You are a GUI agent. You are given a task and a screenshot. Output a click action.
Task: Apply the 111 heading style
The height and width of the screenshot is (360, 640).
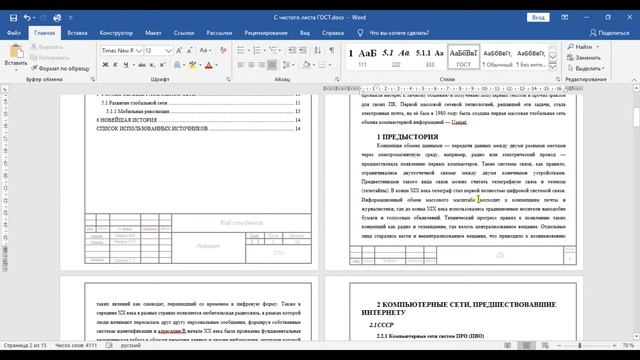tap(362, 57)
